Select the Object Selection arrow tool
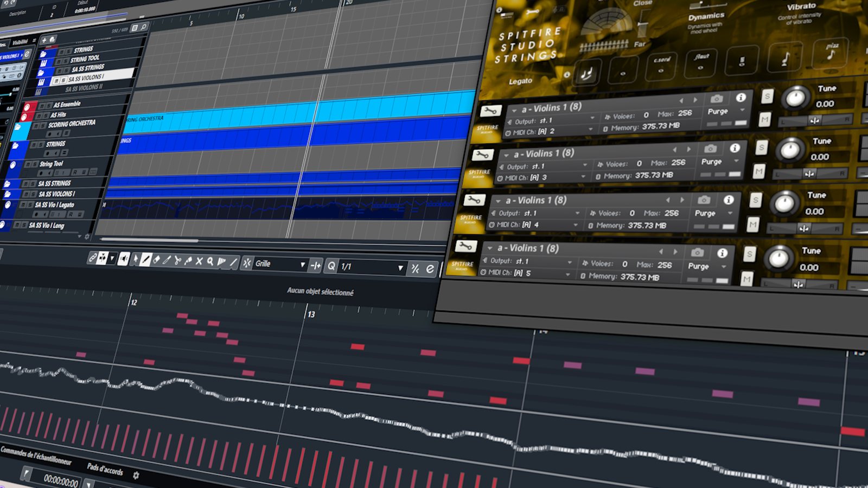This screenshot has height=488, width=868. (136, 259)
